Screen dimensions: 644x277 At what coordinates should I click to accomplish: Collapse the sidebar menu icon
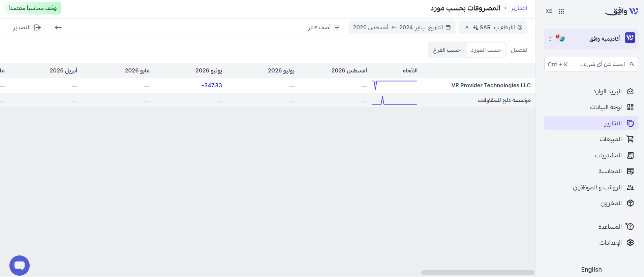coord(549,11)
